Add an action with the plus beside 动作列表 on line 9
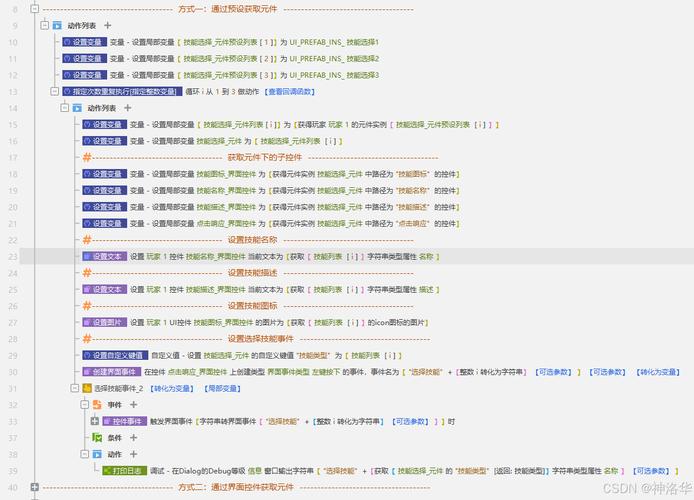 pyautogui.click(x=108, y=25)
